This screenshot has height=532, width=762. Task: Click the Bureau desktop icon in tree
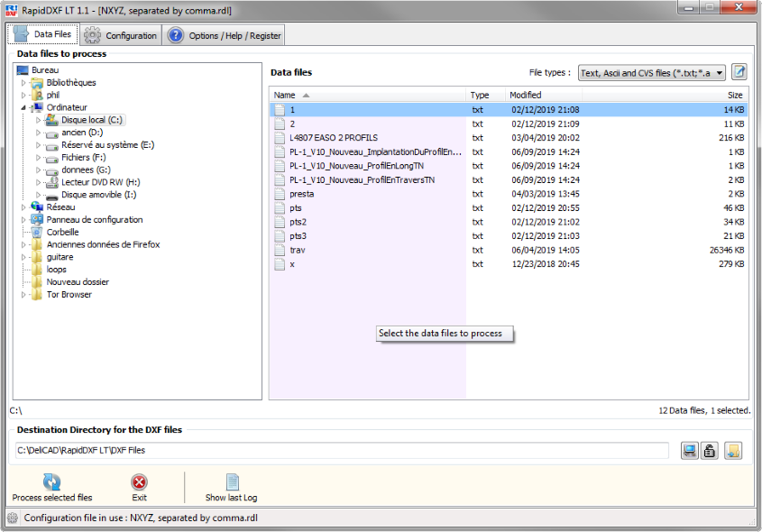23,70
